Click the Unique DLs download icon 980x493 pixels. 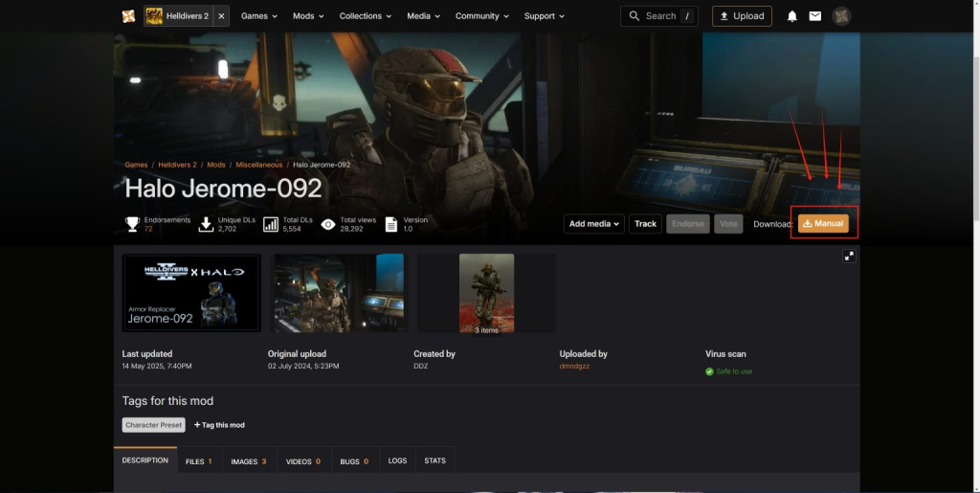pos(207,224)
